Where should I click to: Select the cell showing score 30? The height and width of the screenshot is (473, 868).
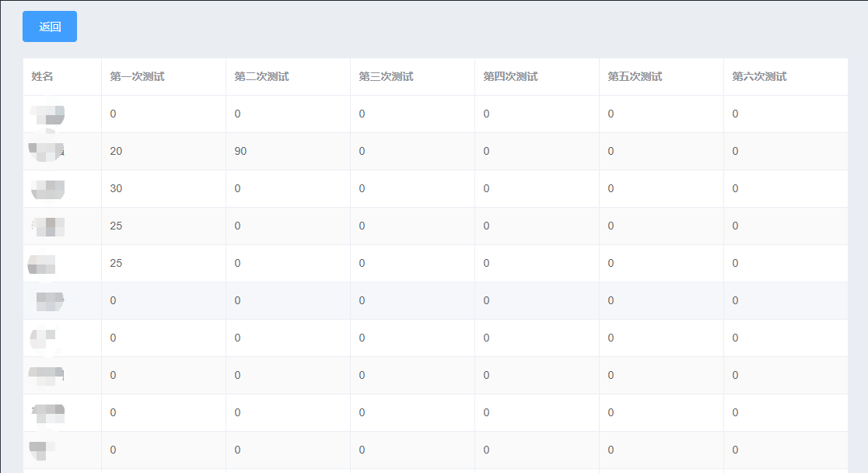pyautogui.click(x=163, y=188)
